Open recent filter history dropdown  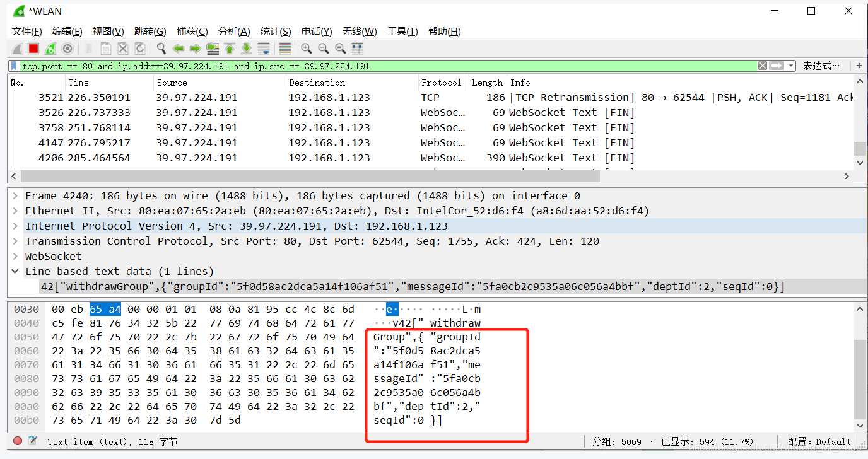pos(790,66)
